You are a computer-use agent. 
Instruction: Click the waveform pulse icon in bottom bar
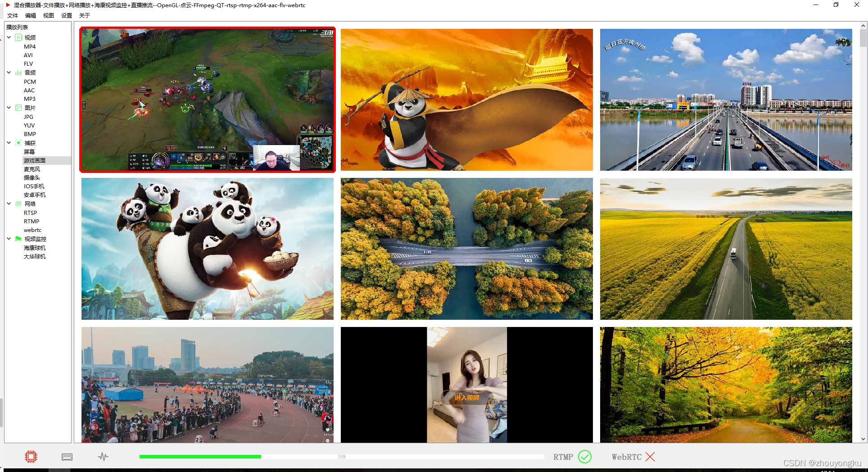tap(103, 457)
